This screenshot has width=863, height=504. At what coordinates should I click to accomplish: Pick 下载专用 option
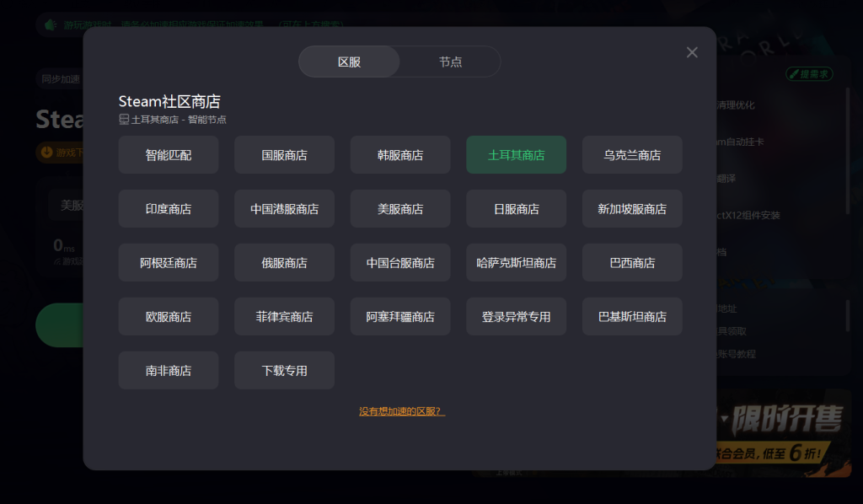[285, 371]
